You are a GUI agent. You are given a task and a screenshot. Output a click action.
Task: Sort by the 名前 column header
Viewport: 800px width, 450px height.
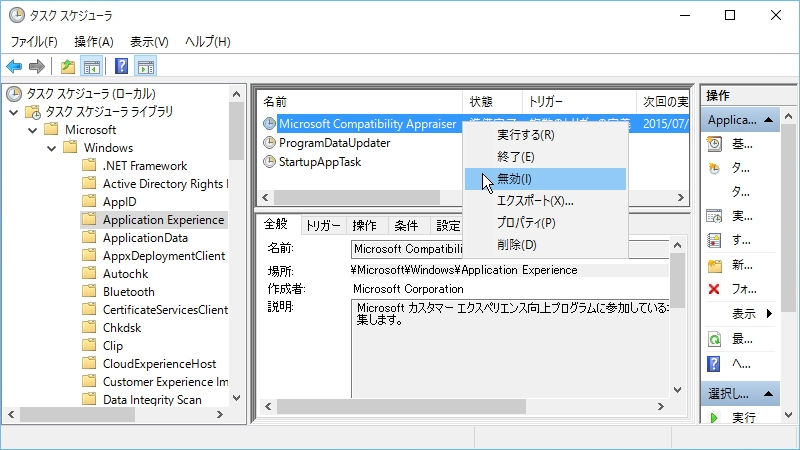click(360, 102)
